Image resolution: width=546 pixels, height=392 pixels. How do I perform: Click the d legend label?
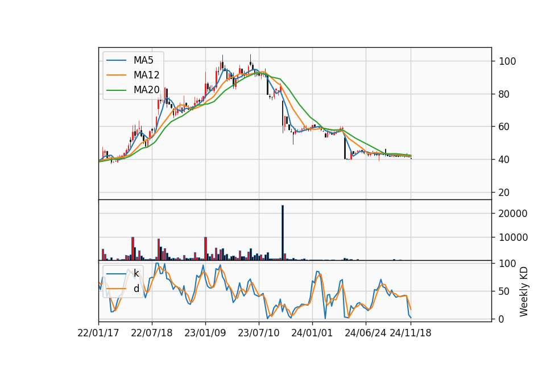[x=136, y=289]
